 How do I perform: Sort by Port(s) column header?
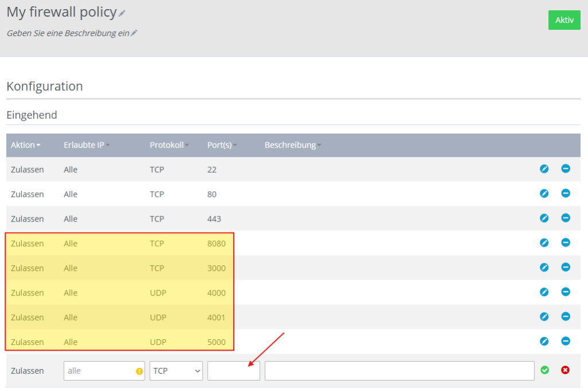(x=222, y=145)
